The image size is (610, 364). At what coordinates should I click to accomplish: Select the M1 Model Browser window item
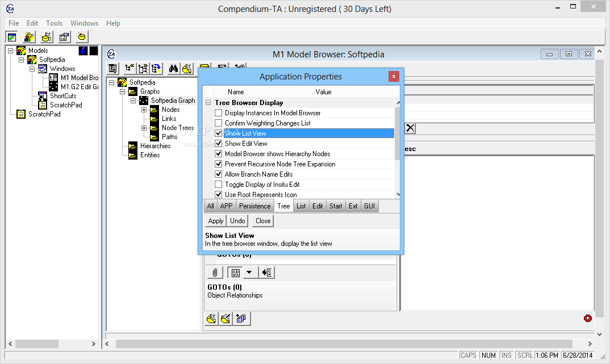click(x=80, y=78)
